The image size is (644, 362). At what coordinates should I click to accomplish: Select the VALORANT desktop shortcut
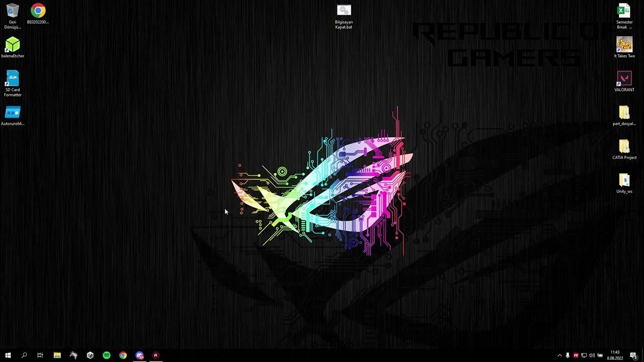coord(624,81)
